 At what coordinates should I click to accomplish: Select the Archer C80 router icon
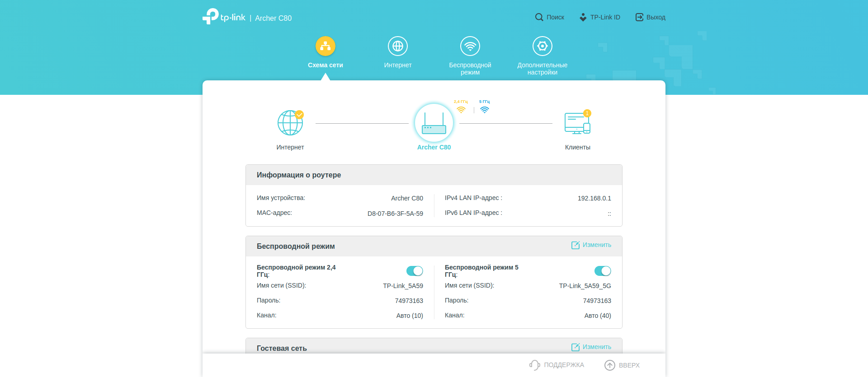(x=434, y=123)
